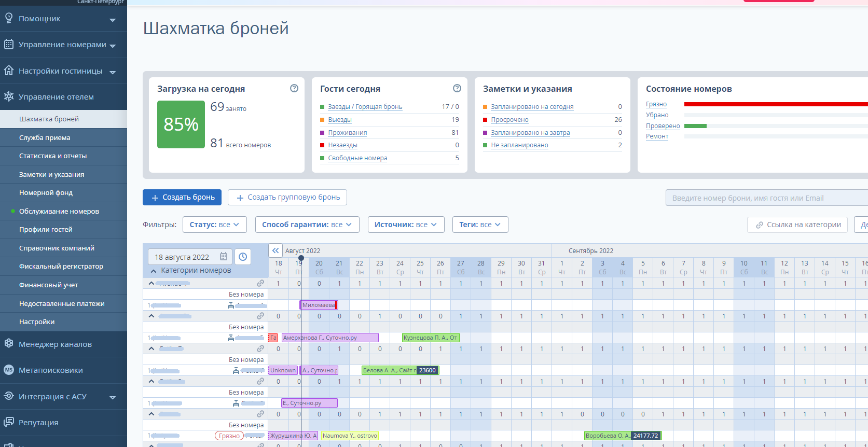Open help for Гости сегодня card
The height and width of the screenshot is (447, 868).
click(x=457, y=88)
